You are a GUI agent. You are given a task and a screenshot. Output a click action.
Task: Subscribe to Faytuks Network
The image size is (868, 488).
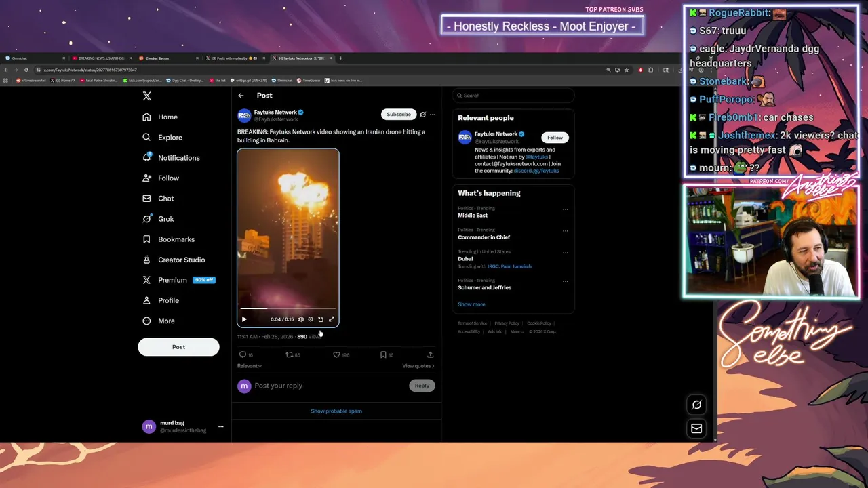399,115
